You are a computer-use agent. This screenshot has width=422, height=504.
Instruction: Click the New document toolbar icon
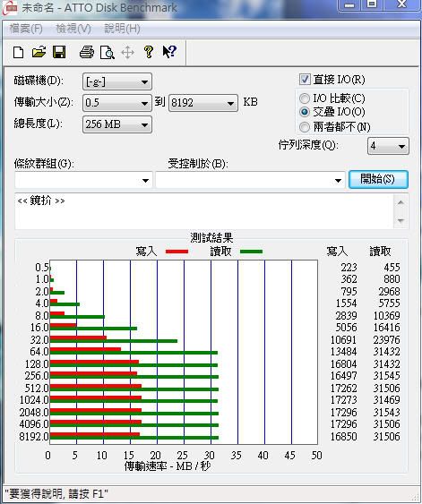pyautogui.click(x=18, y=52)
